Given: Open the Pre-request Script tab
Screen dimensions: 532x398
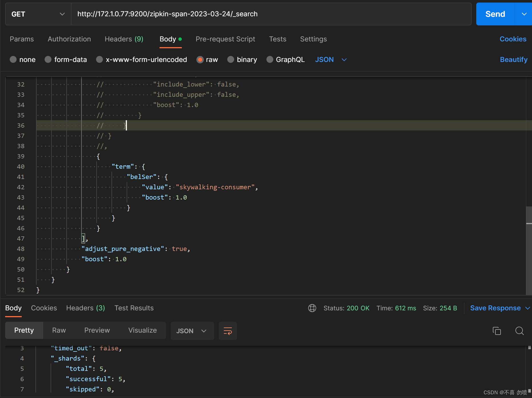Looking at the screenshot, I should pyautogui.click(x=225, y=39).
